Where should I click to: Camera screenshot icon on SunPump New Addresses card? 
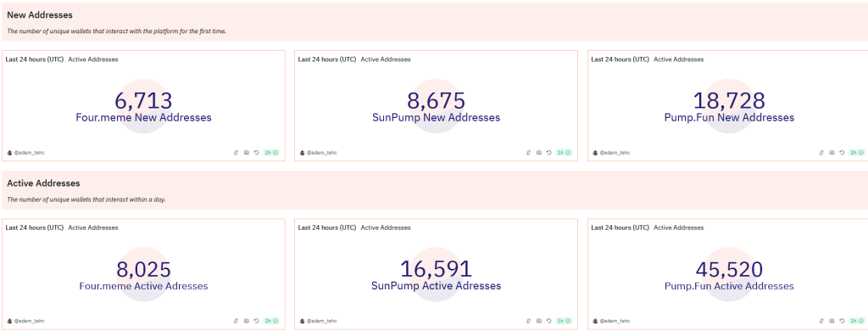538,153
